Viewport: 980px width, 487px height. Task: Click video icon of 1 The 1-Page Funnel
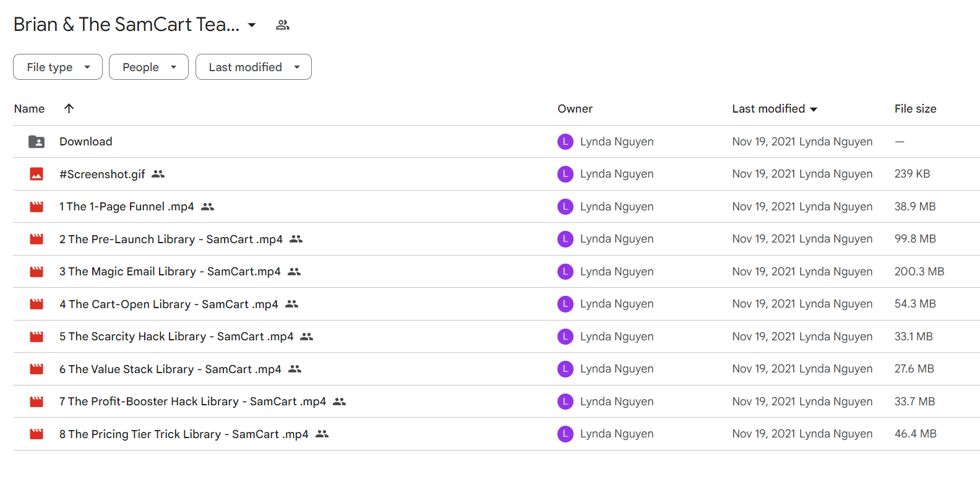pyautogui.click(x=37, y=207)
